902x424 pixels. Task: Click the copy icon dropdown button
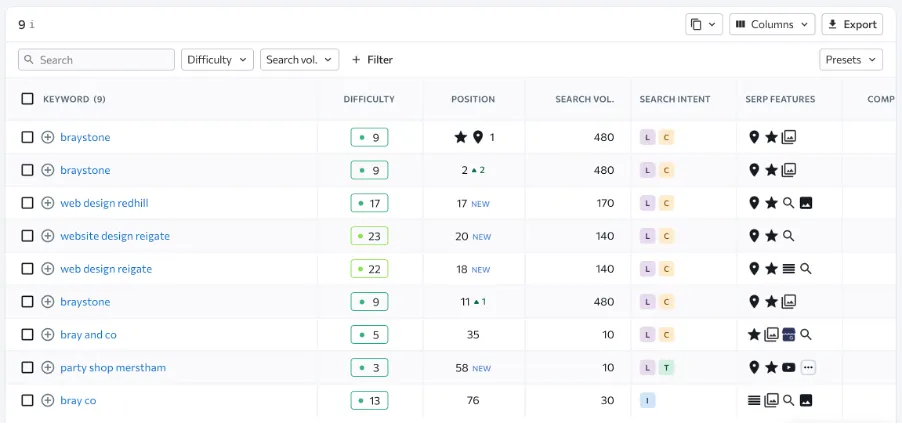pos(703,24)
